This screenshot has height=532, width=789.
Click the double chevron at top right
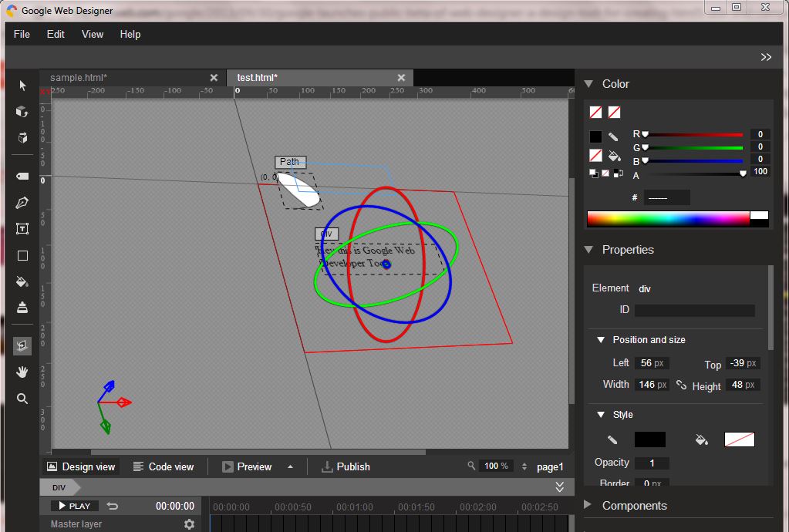[766, 57]
